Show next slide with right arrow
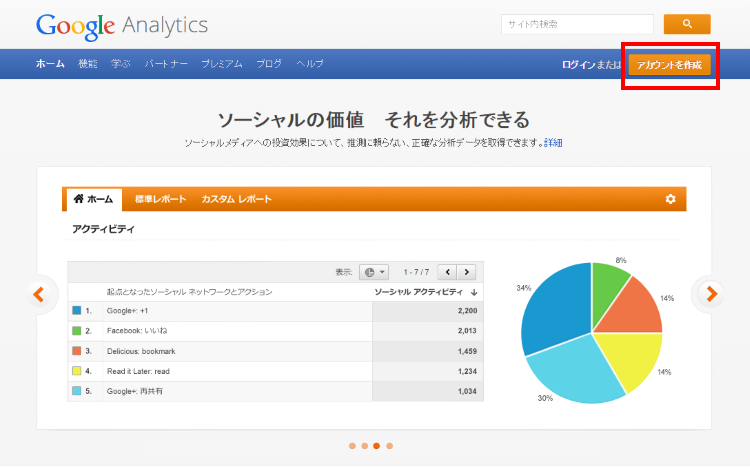 [x=711, y=294]
